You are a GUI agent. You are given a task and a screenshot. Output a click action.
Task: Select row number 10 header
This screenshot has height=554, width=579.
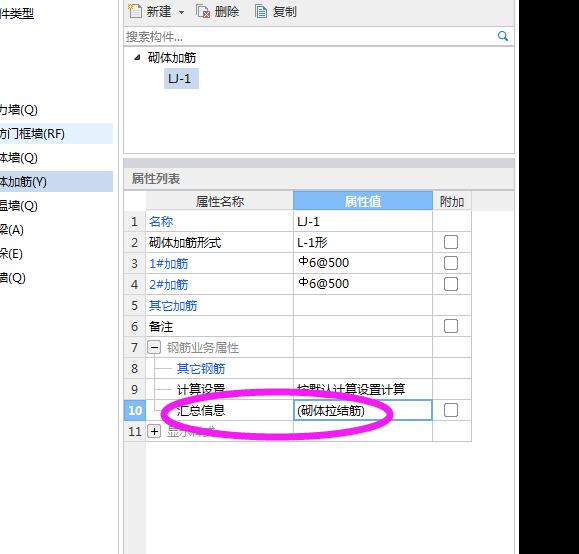pyautogui.click(x=135, y=410)
